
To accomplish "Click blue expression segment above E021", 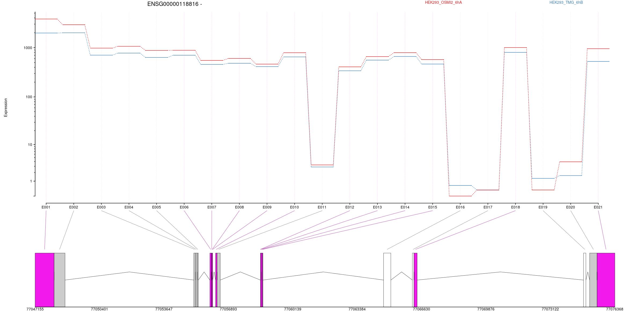I will pos(598,61).
